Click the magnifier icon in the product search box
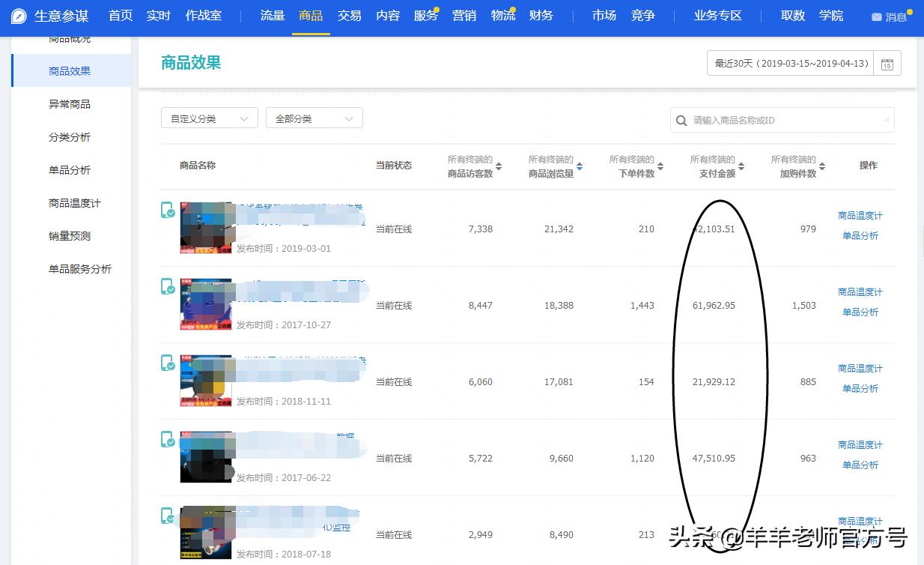This screenshot has height=565, width=924. coord(681,120)
